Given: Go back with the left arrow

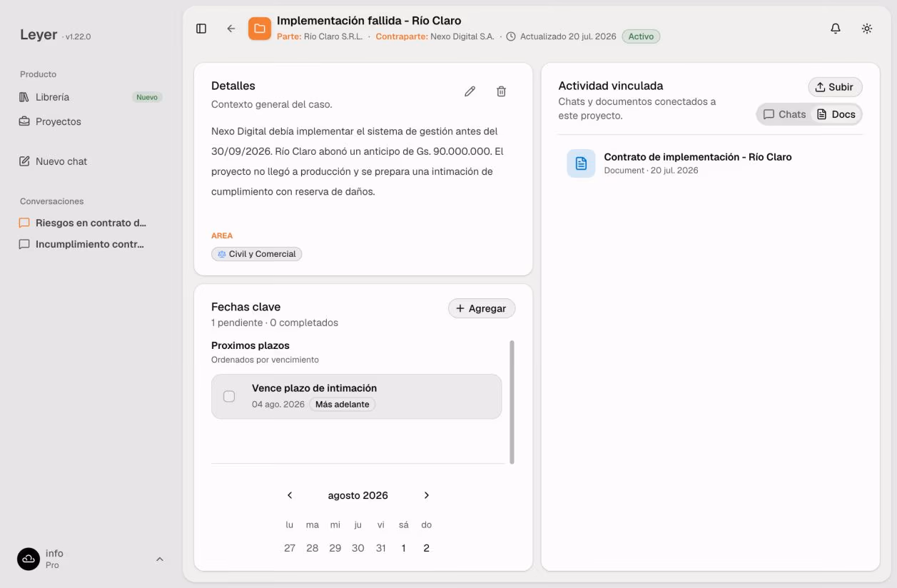Looking at the screenshot, I should pyautogui.click(x=231, y=29).
